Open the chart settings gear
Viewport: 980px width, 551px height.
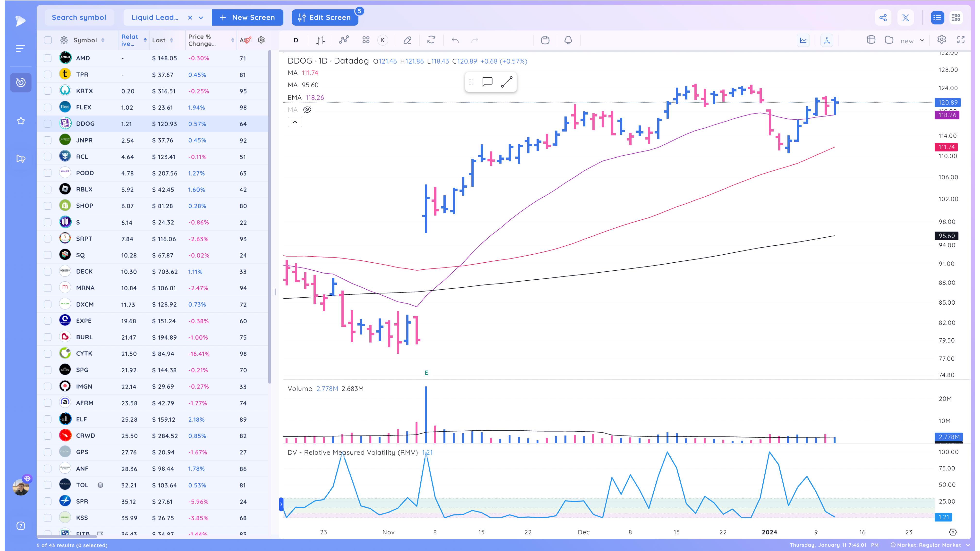click(942, 40)
